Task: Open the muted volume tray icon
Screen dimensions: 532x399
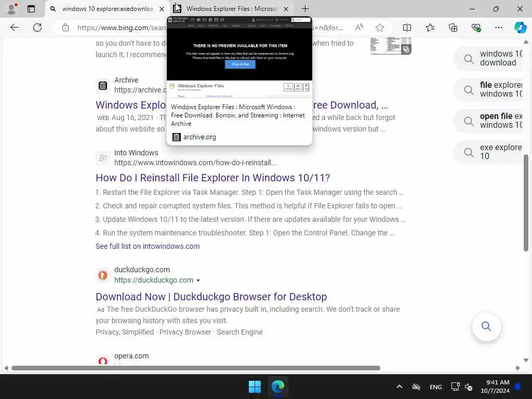Action: pos(469,387)
